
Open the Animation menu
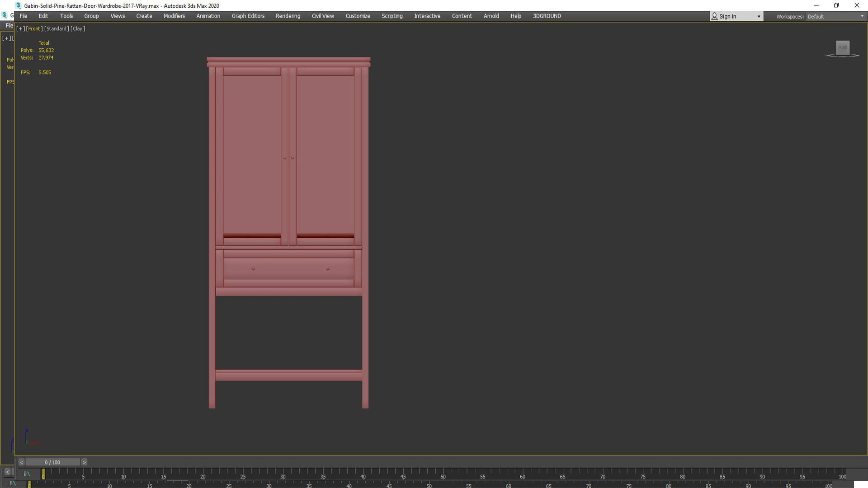(x=208, y=16)
